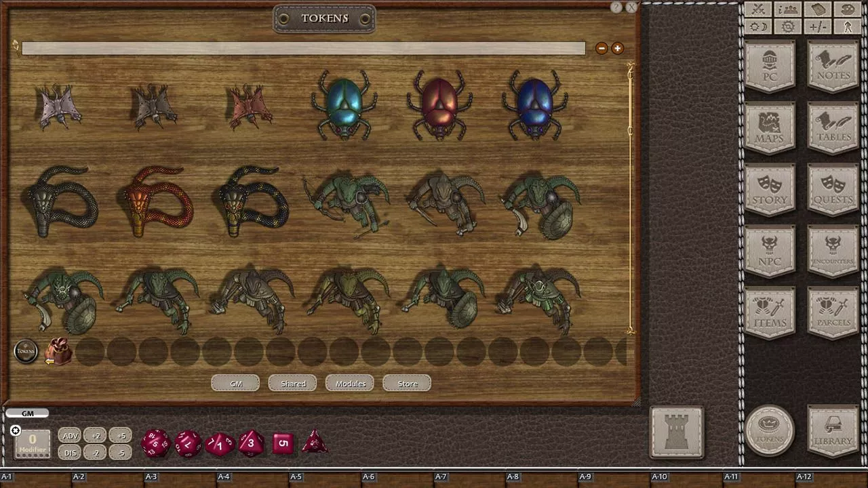868x488 pixels.
Task: Click the Modifier value box
Action: tap(32, 444)
